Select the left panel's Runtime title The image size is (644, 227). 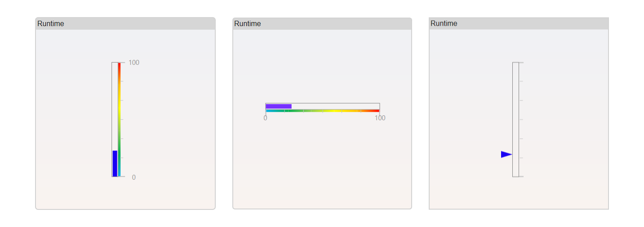coord(51,24)
